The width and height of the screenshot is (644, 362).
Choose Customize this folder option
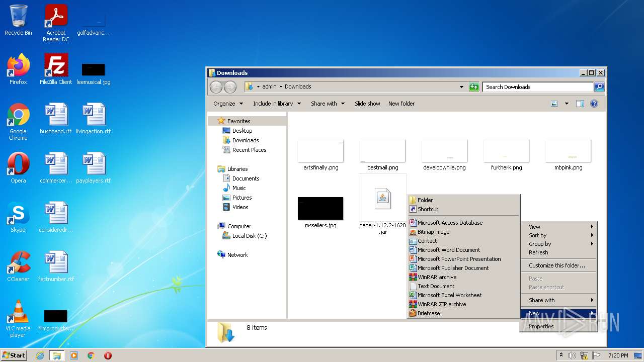558,265
